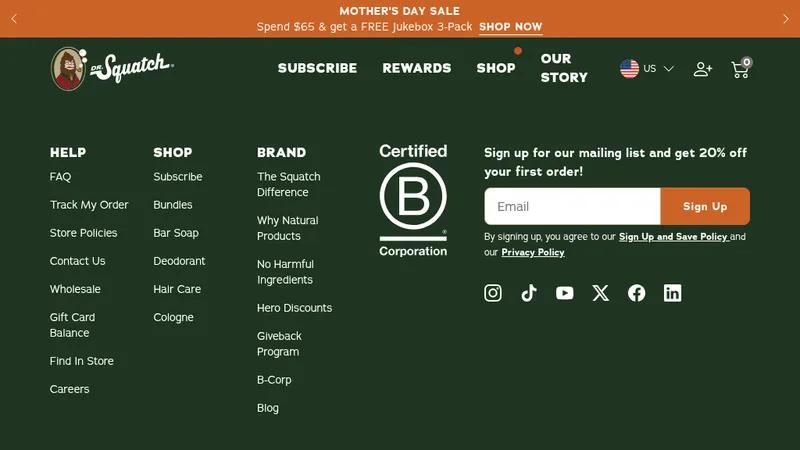Go to Track My Order

click(89, 205)
